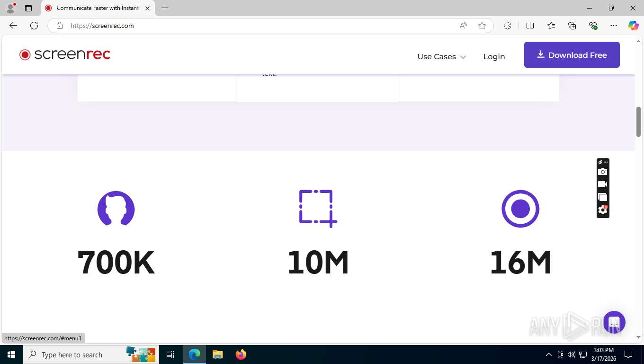
Task: Close the Communicate Faster tab
Action: tap(147, 8)
